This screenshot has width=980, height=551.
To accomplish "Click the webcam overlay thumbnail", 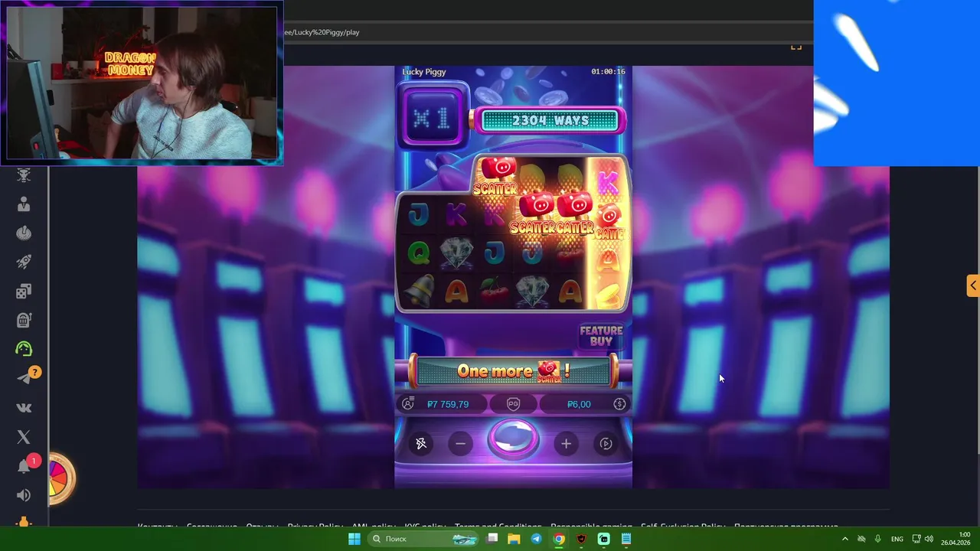I will click(142, 83).
